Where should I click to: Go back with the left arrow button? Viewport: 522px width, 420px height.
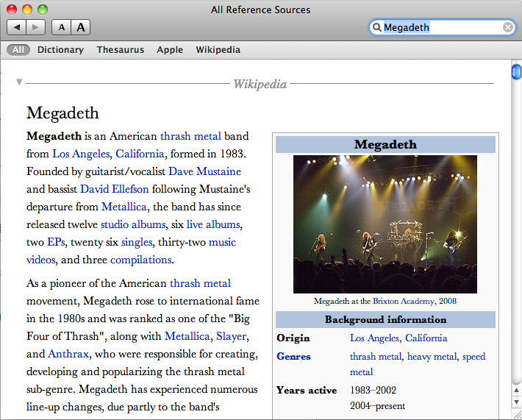[x=17, y=27]
